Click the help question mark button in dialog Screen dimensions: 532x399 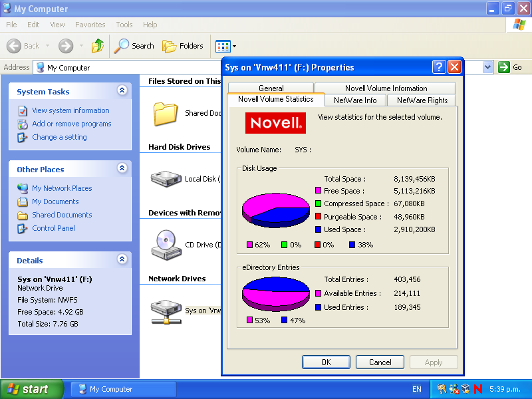pyautogui.click(x=439, y=67)
